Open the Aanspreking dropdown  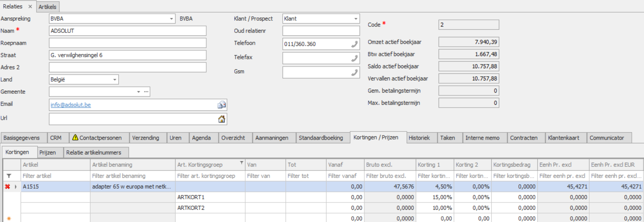pyautogui.click(x=171, y=19)
